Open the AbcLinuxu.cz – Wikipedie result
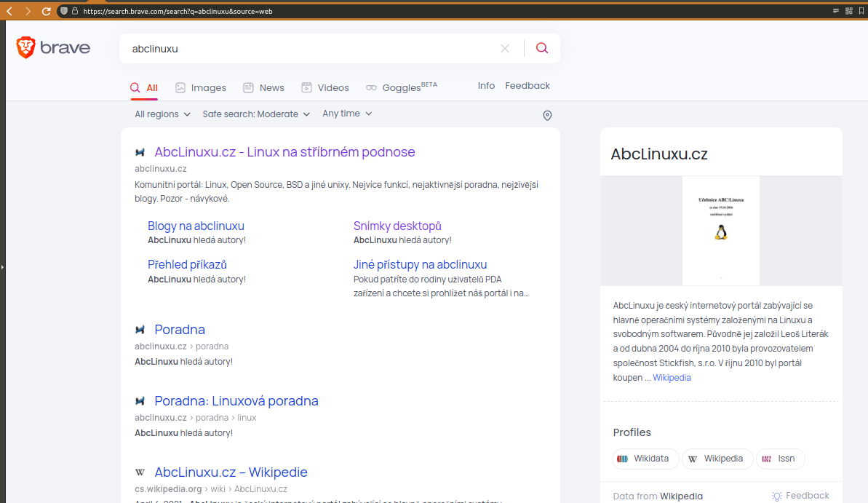 (231, 472)
